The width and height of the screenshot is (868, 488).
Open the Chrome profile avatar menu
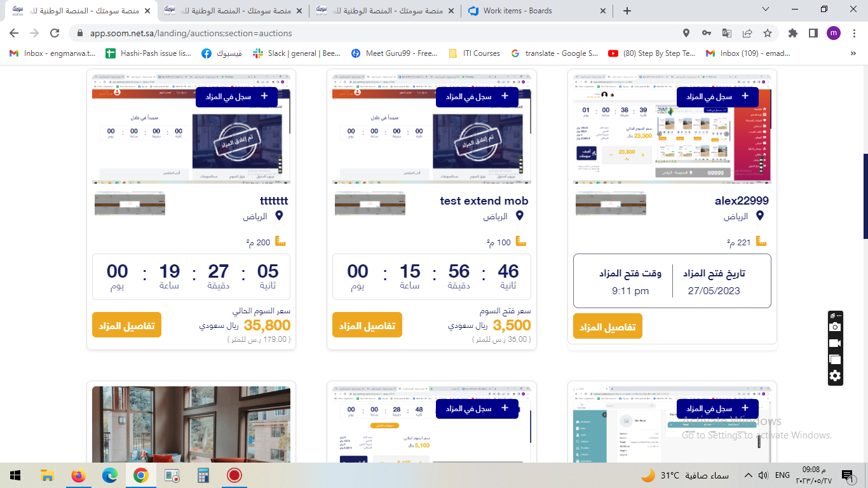[834, 33]
